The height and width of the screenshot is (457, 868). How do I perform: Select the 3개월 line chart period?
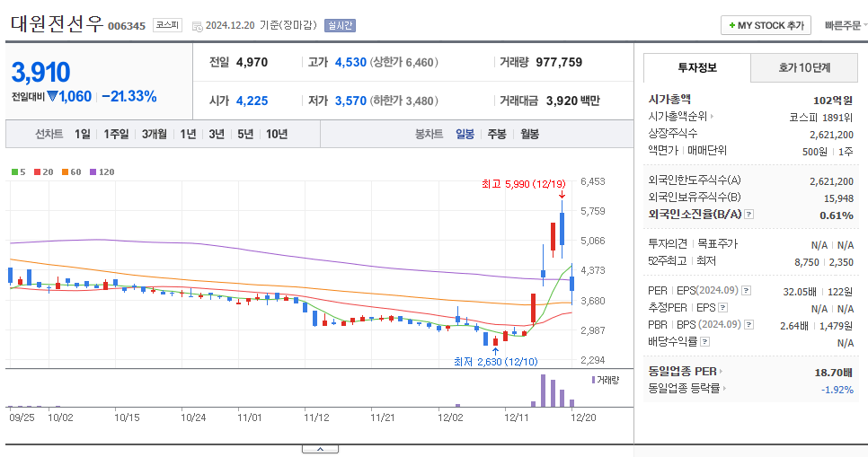(x=154, y=134)
